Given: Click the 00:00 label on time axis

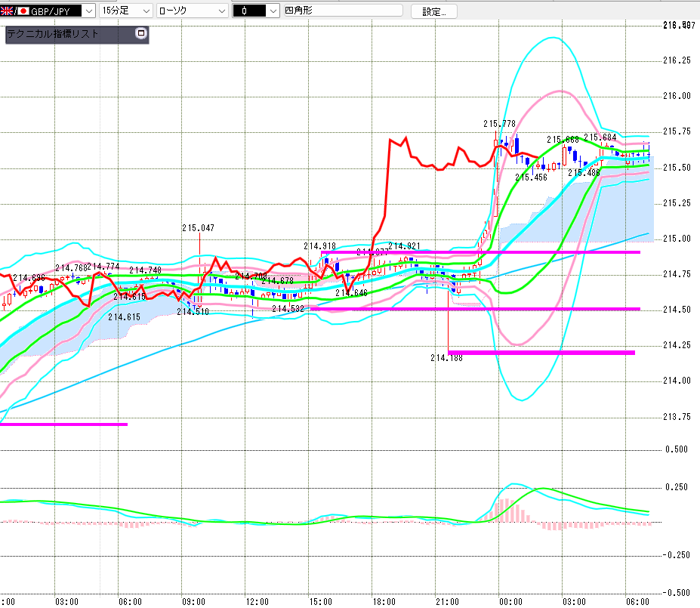Looking at the screenshot, I should pos(510,602).
